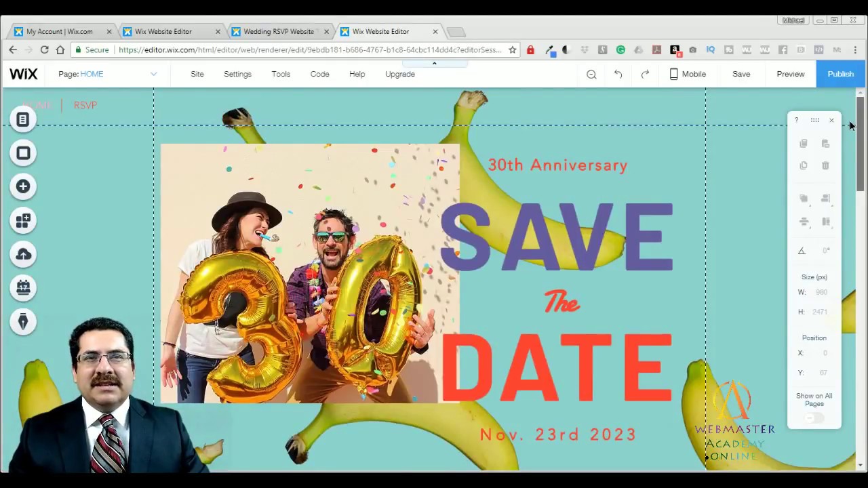Open the Site menu
The width and height of the screenshot is (868, 488).
click(197, 74)
